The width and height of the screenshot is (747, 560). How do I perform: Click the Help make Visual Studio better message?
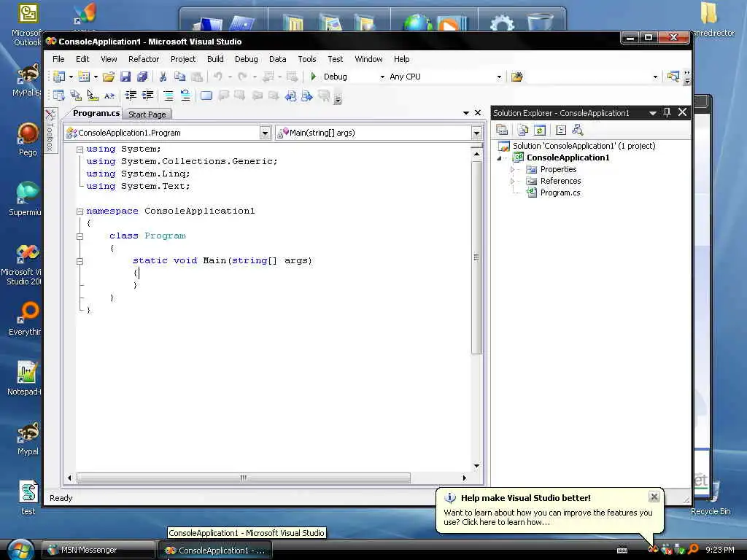pos(548,517)
